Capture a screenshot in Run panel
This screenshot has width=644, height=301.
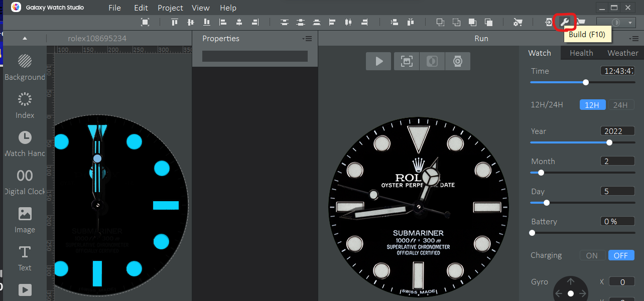[406, 61]
